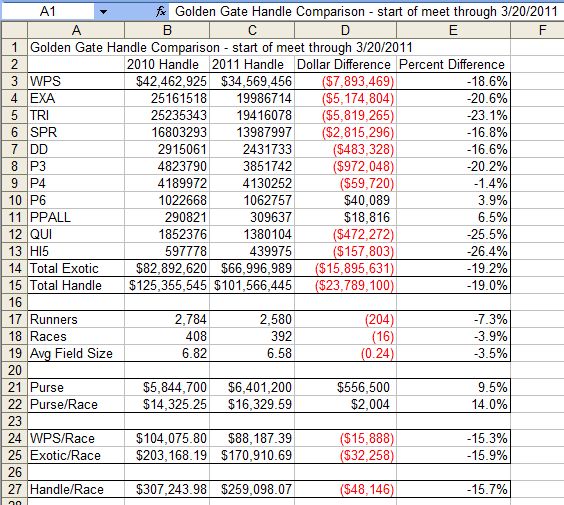This screenshot has width=564, height=505.
Task: Select cell showing ($7,893,469)
Action: click(345, 81)
